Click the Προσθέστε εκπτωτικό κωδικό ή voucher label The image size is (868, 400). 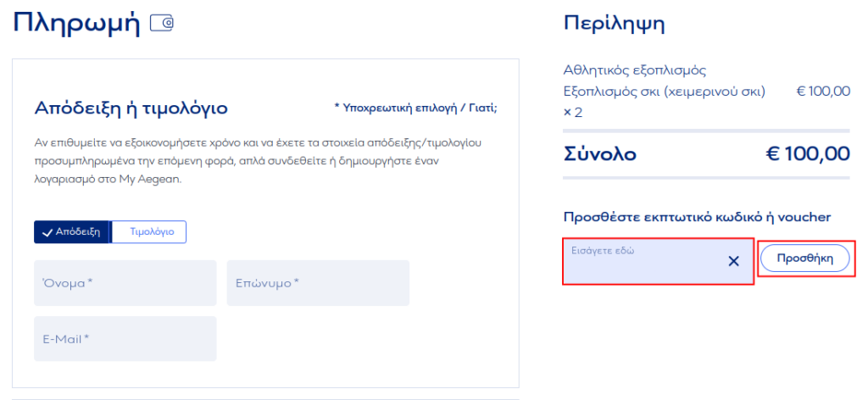[x=697, y=218]
